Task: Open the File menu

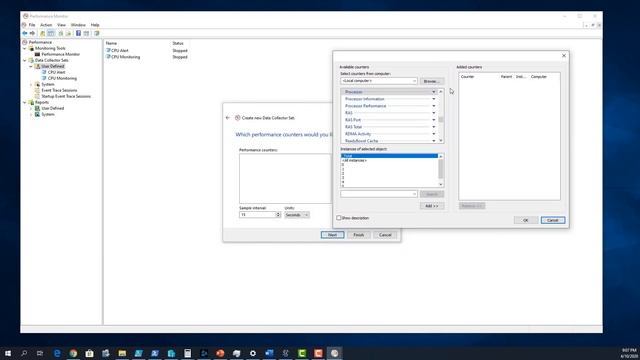Action: [32, 25]
